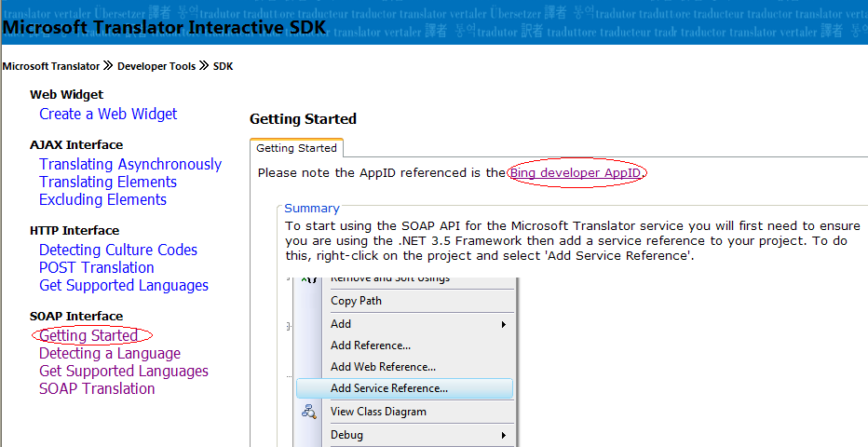The width and height of the screenshot is (868, 447).
Task: Click the Debug submenu arrow
Action: [504, 436]
